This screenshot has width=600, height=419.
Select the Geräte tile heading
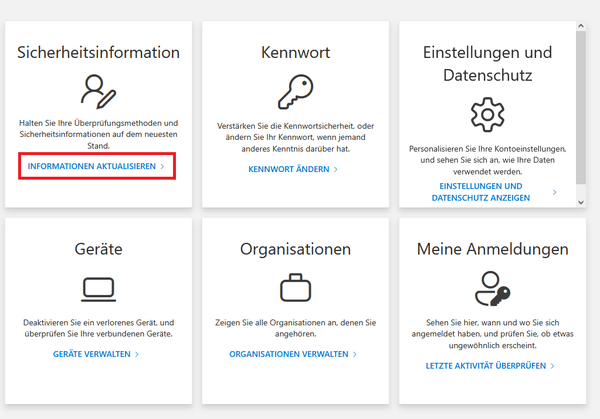[98, 249]
